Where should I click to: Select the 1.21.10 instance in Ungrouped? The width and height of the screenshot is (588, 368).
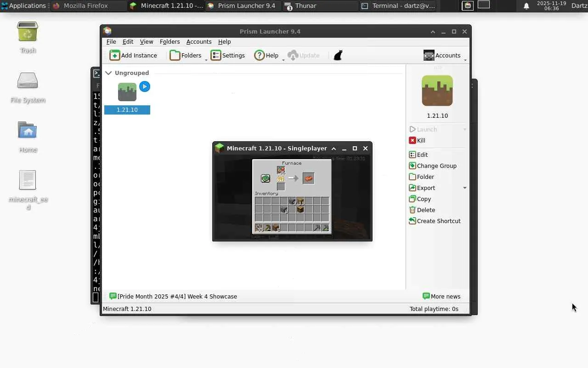[127, 98]
